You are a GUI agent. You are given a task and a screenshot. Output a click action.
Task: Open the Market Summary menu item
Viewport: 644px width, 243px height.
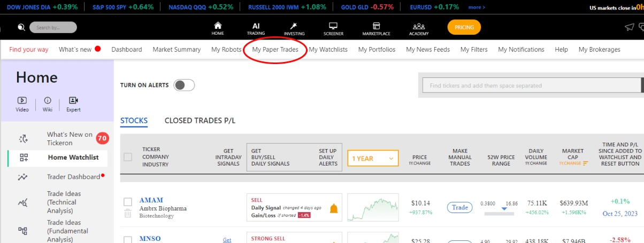click(x=177, y=49)
